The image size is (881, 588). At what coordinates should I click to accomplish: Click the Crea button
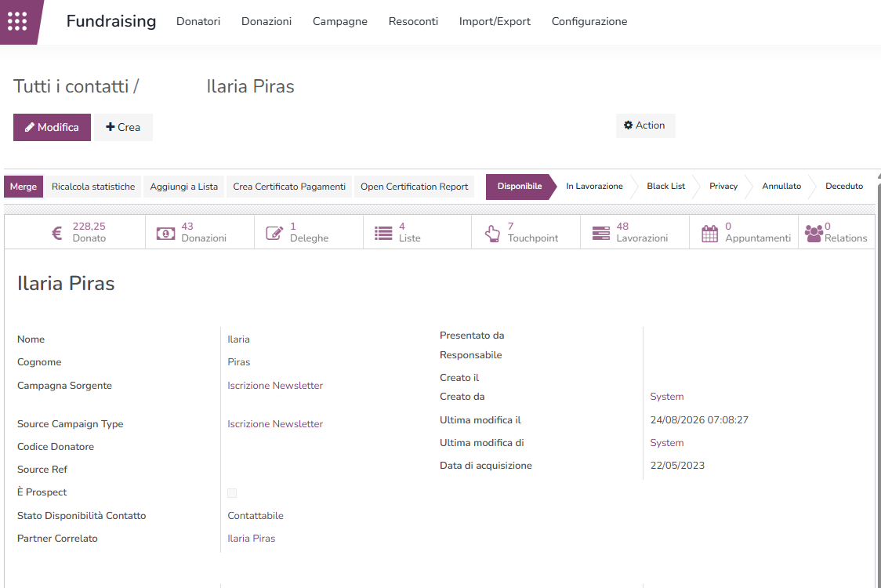pos(123,127)
